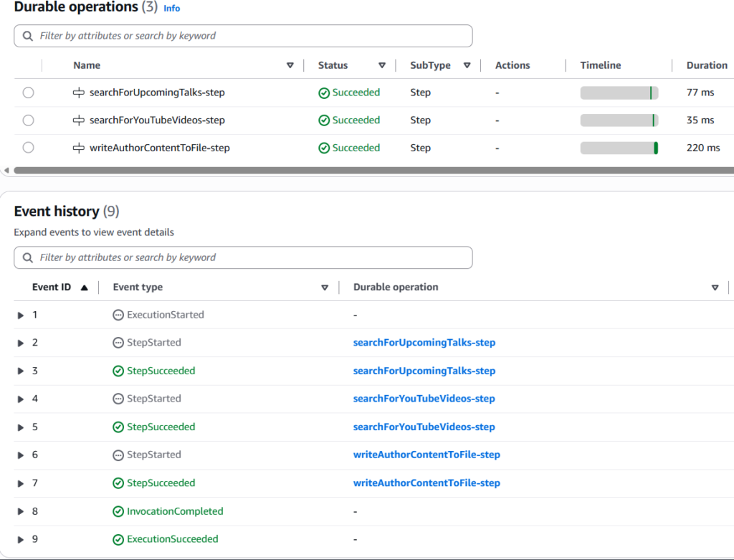Screen dimensions: 734x560
Task: Select the searchForYouTubeVideos-step radio button
Action: pyautogui.click(x=29, y=120)
